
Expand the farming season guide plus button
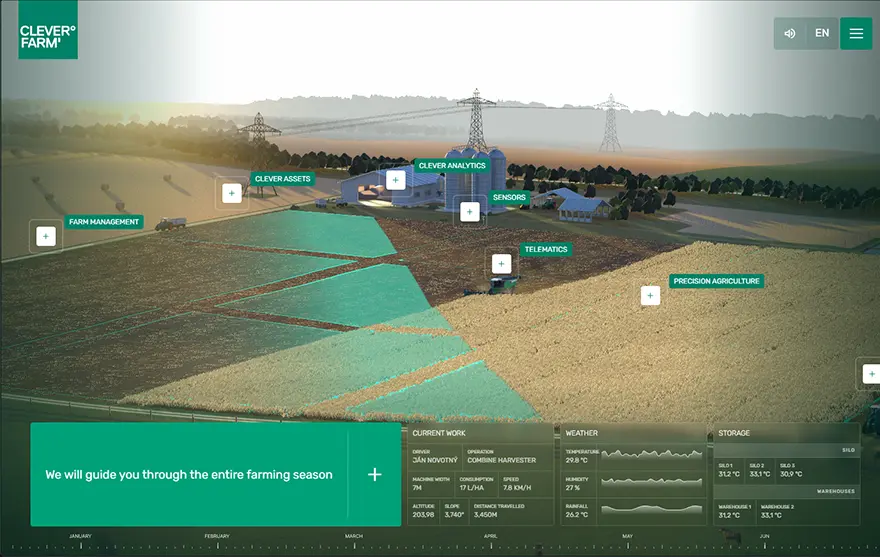pyautogui.click(x=375, y=474)
